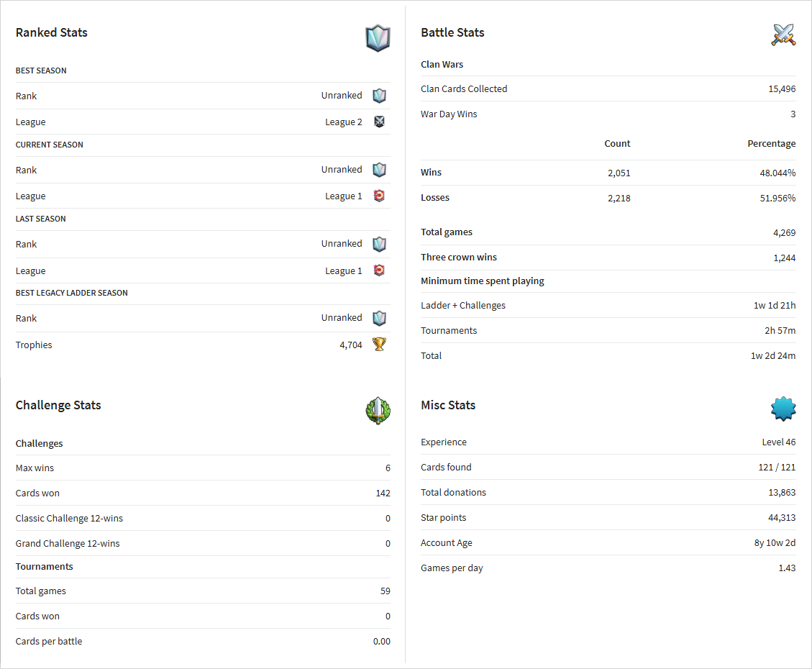
Task: Click the Account Age value
Action: [775, 542]
